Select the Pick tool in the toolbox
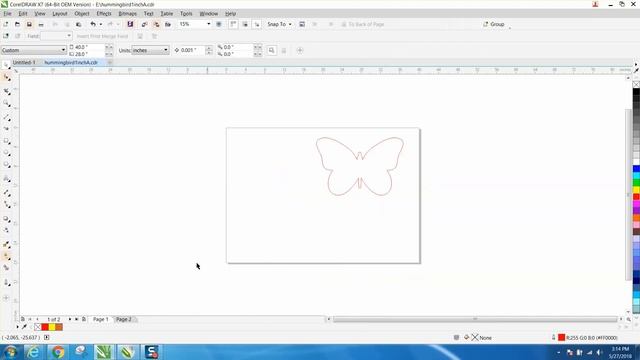Screen dimensions: 640x360 [x=7, y=65]
